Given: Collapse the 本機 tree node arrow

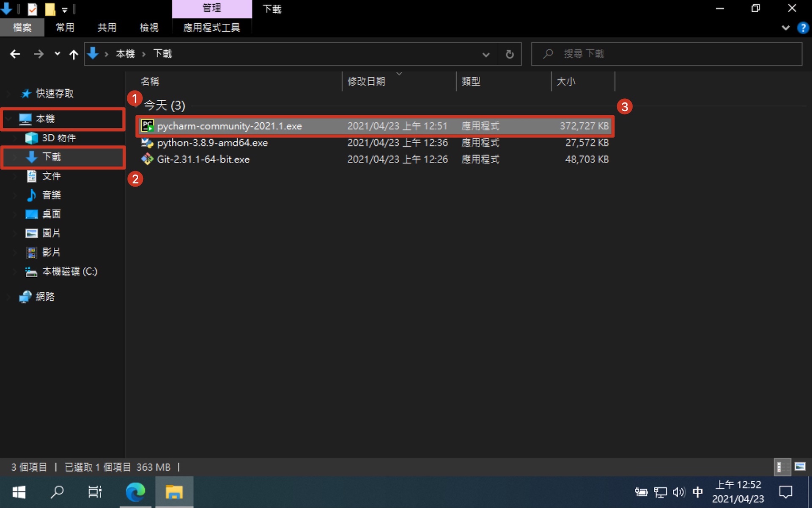Looking at the screenshot, I should coord(8,119).
